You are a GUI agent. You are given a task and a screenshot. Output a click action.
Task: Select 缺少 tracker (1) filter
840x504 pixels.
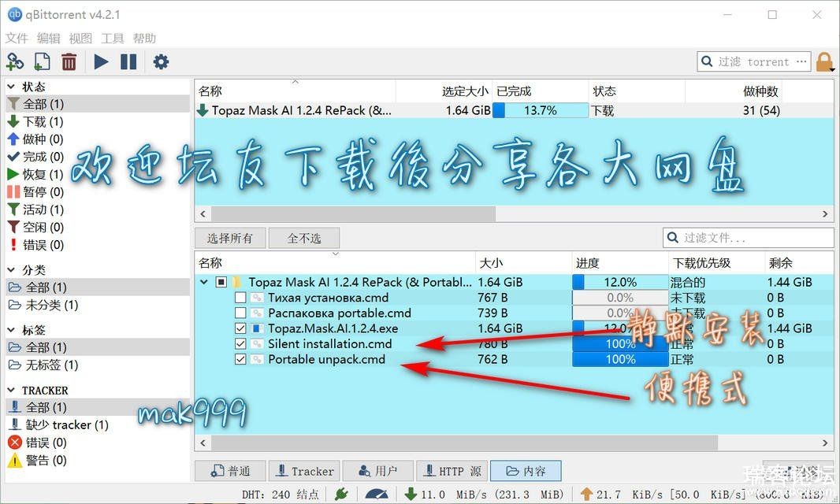coord(58,424)
